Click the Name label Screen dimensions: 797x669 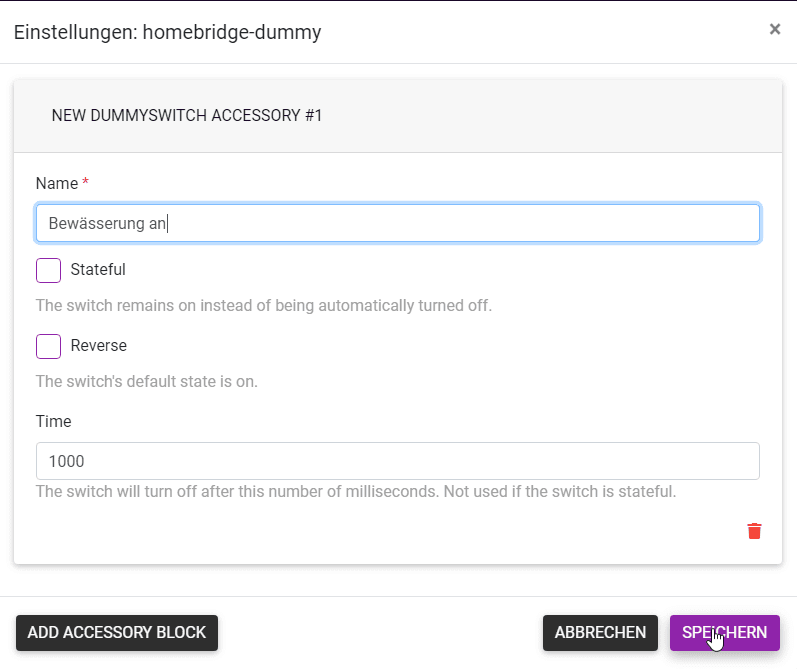click(57, 184)
